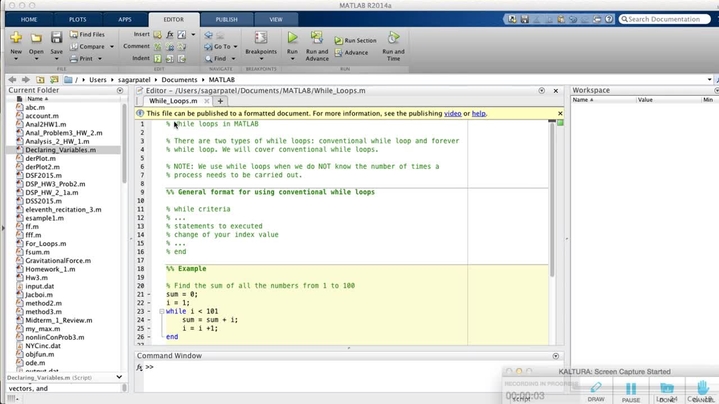Click the address bar forward arrow
This screenshot has width=719, height=404.
pyautogui.click(x=26, y=80)
